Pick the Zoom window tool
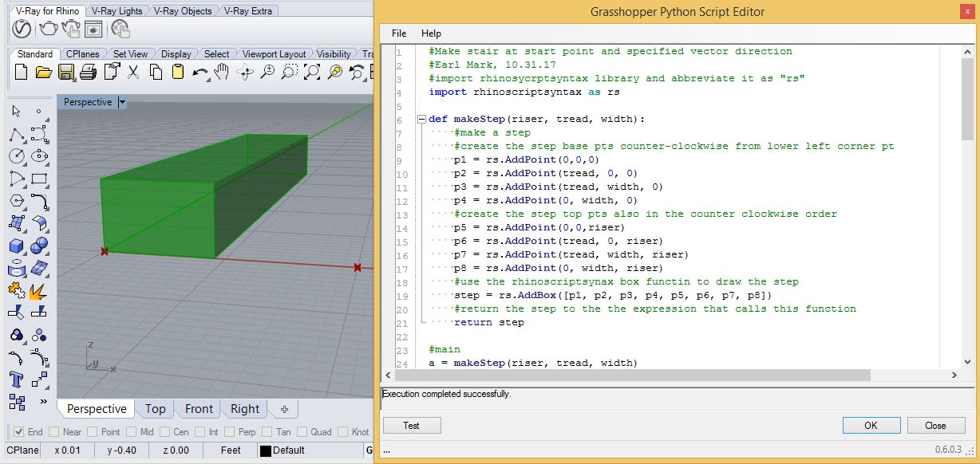 [290, 73]
